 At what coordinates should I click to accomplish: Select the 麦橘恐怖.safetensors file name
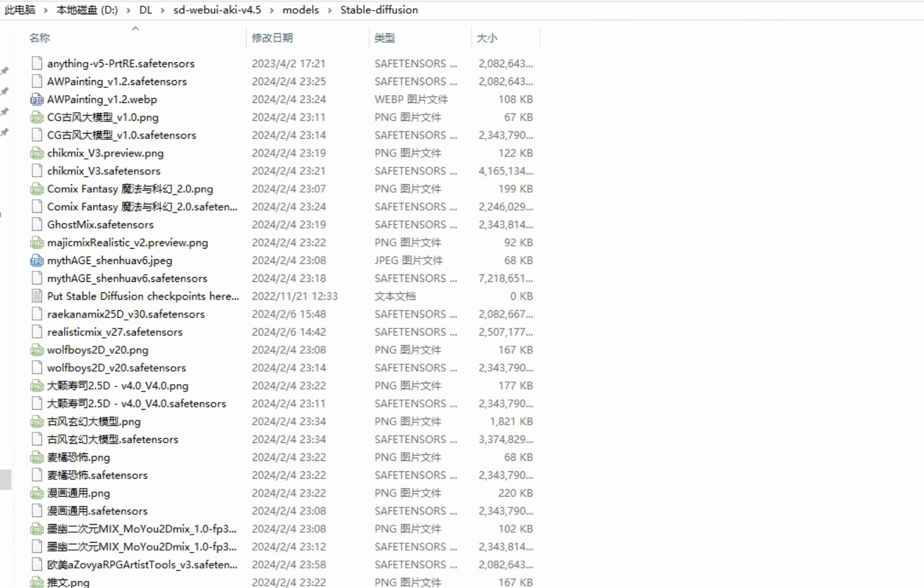point(97,475)
